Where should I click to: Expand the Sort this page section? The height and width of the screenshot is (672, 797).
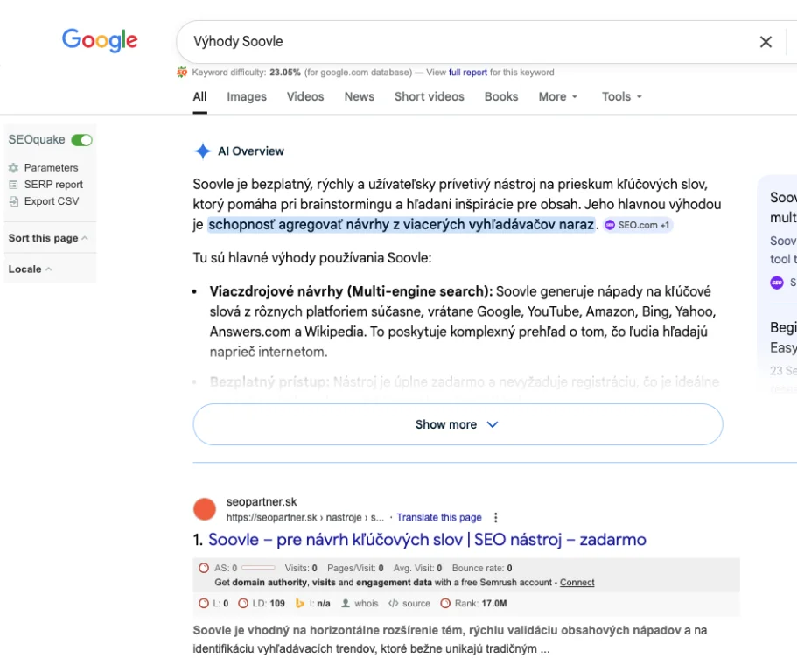(48, 238)
